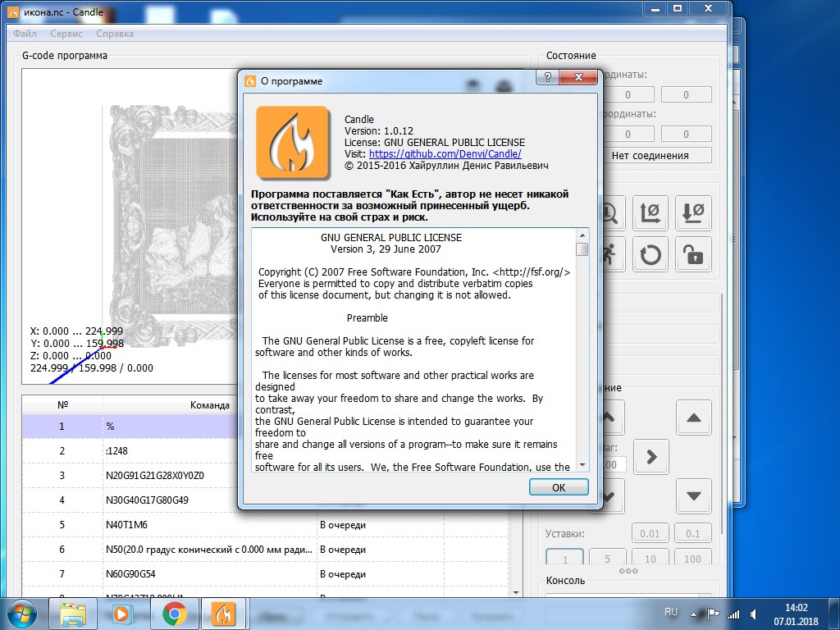
Task: Select the 0.1 step preset
Action: point(692,533)
